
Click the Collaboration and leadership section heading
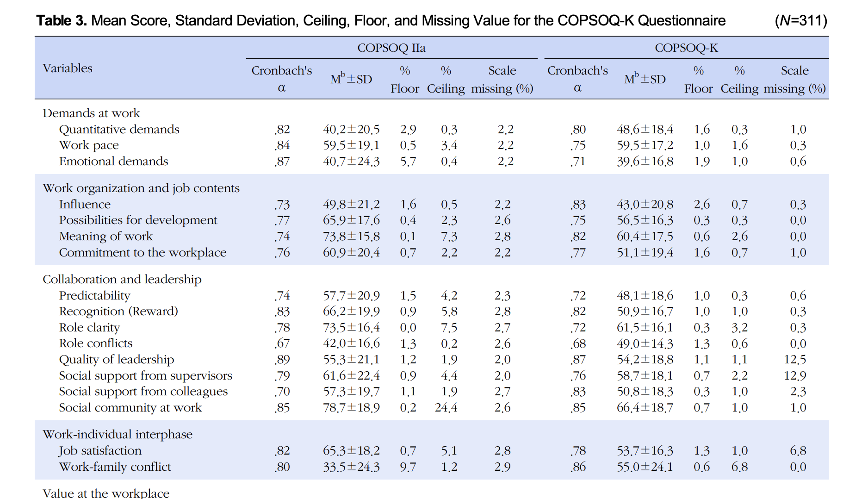click(122, 280)
